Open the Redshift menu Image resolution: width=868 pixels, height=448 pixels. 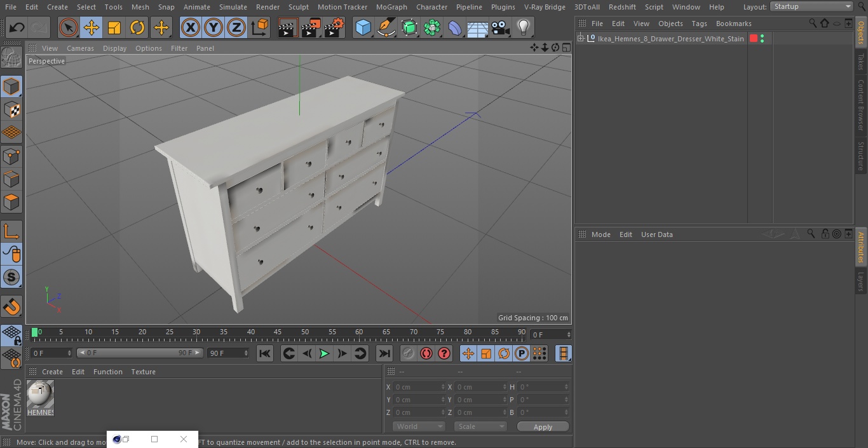(x=622, y=7)
